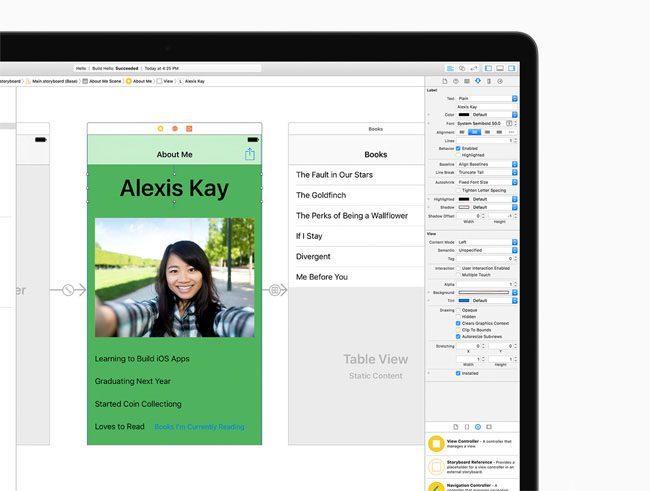Click the share icon in About Me navigation bar

pos(250,154)
